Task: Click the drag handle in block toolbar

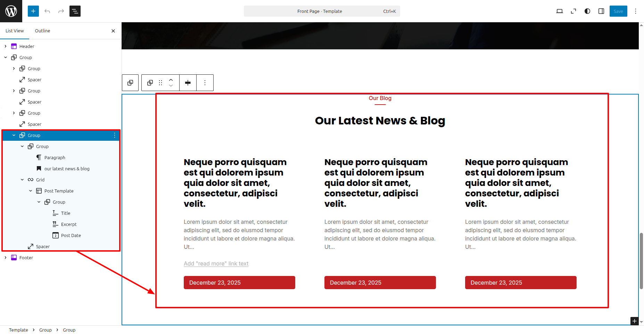Action: [160, 83]
